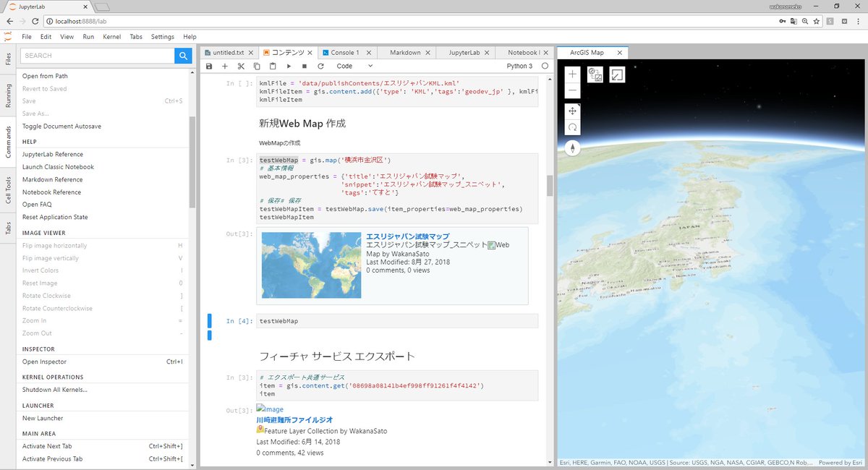The image size is (868, 470).
Task: Focus the command SEARCH input field
Action: pos(97,56)
